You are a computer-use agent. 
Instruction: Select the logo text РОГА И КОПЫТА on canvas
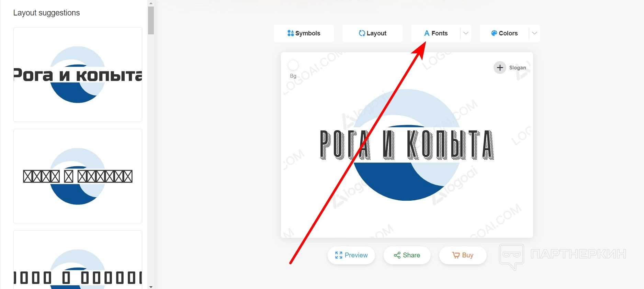[x=407, y=145]
